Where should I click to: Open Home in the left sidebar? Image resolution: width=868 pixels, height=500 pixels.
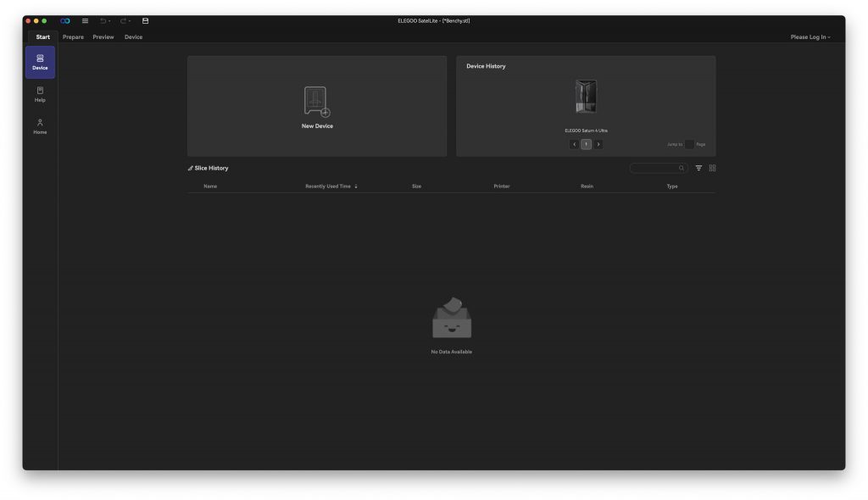point(40,126)
